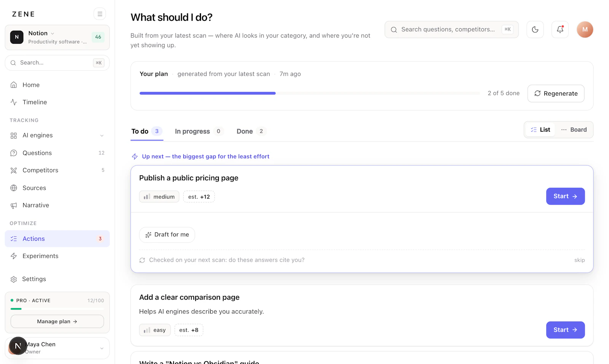
Task: Click the Experiments lightning icon
Action: [x=14, y=256]
